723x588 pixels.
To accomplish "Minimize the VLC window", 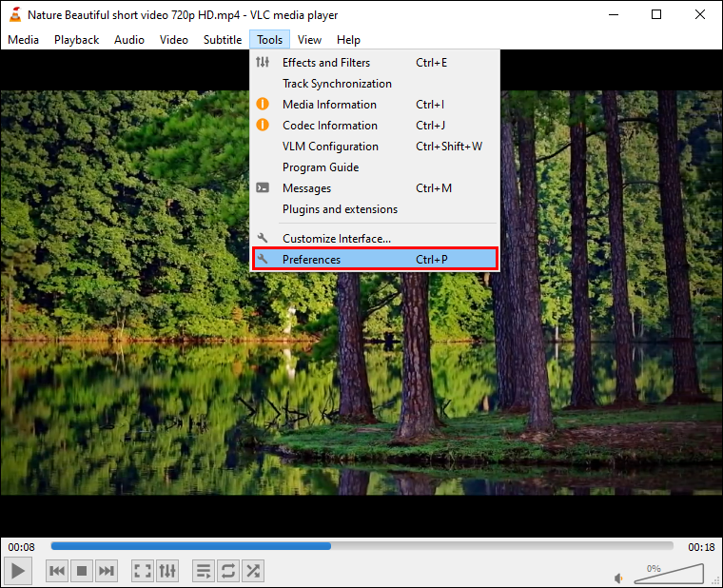I will pos(614,15).
